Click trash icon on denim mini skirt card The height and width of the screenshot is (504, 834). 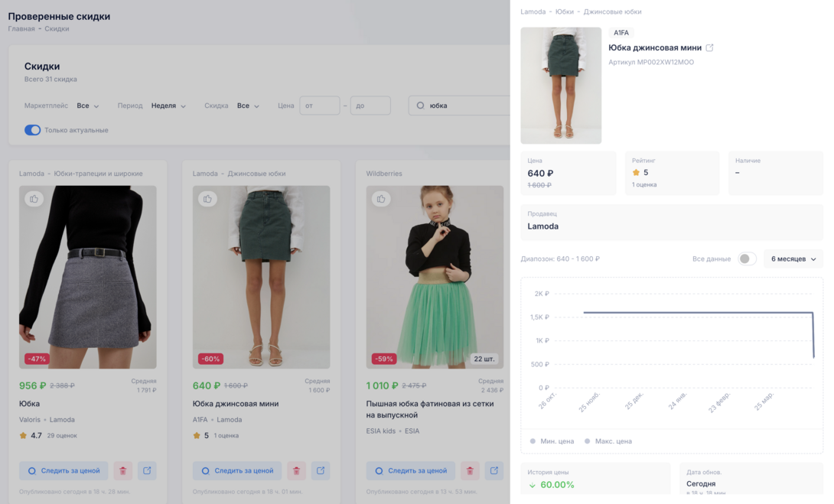pos(296,471)
